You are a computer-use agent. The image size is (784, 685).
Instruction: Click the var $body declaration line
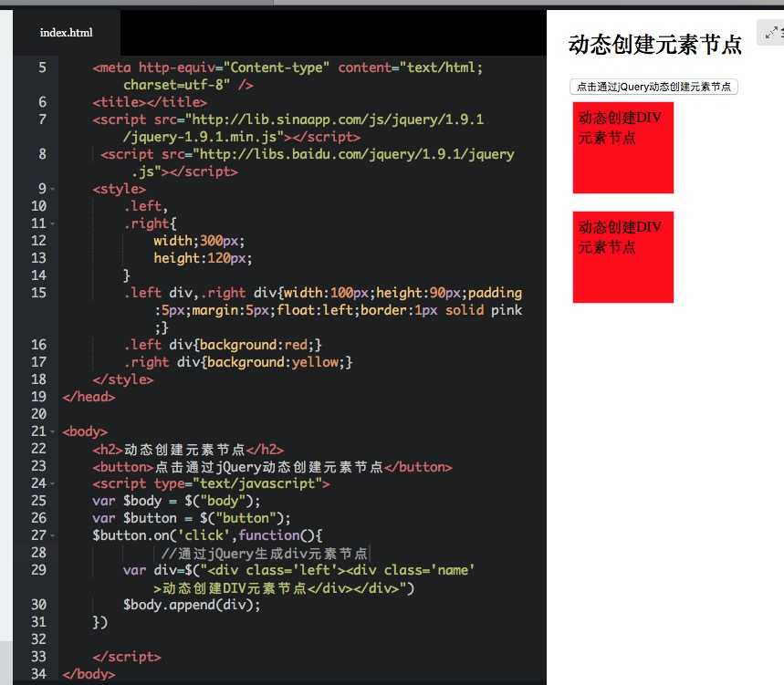176,501
